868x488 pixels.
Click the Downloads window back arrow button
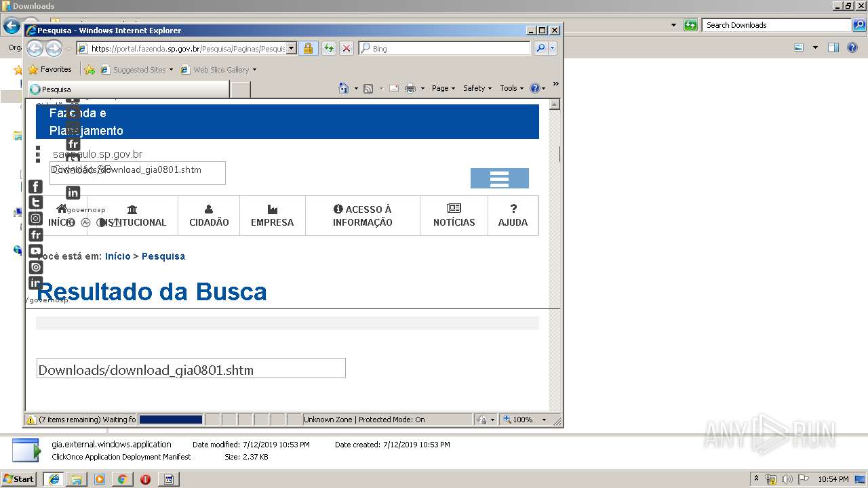(x=12, y=26)
